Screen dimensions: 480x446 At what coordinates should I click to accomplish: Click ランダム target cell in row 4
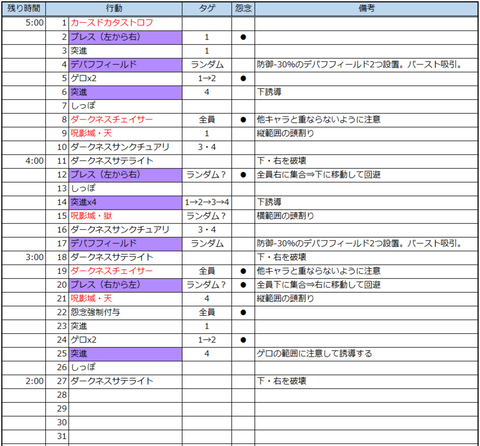pyautogui.click(x=207, y=65)
